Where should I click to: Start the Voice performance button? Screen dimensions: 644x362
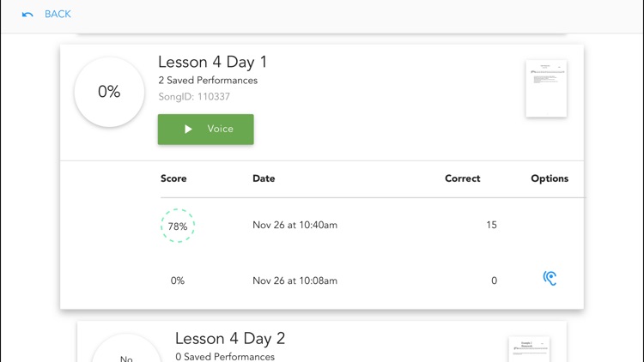click(x=206, y=130)
